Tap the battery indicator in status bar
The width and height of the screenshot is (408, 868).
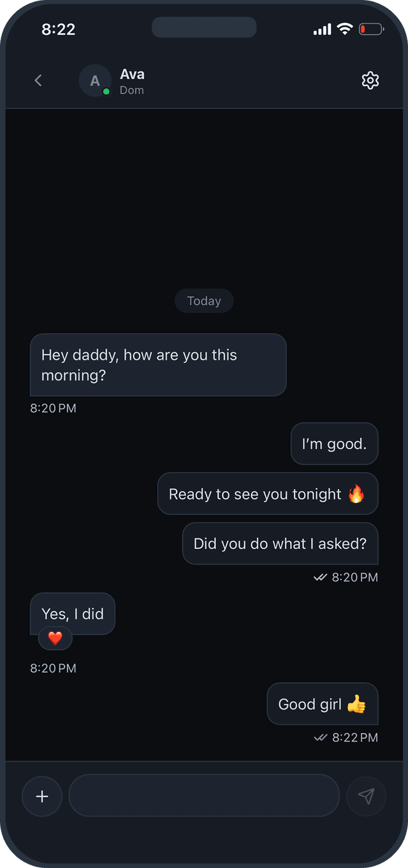[x=370, y=29]
